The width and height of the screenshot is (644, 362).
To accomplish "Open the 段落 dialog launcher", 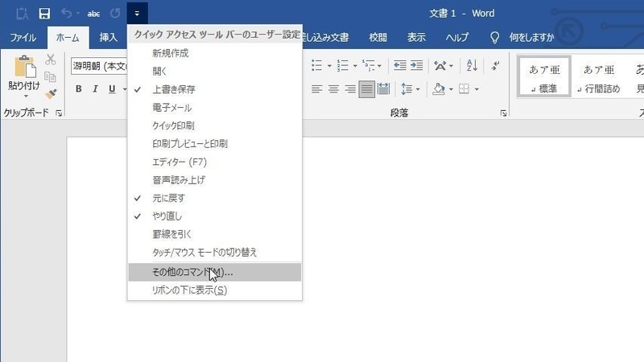I will coord(504,113).
